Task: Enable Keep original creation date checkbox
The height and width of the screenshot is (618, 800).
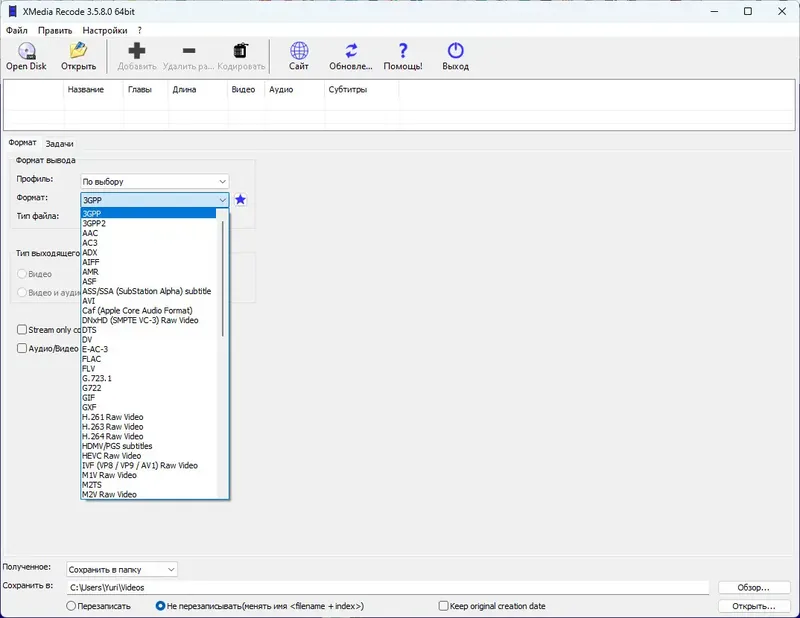Action: coord(443,606)
